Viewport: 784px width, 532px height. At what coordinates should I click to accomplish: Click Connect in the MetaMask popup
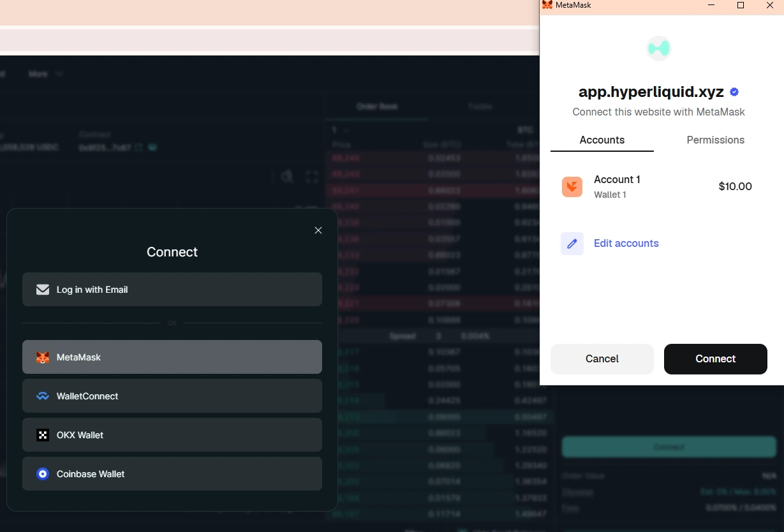tap(715, 358)
